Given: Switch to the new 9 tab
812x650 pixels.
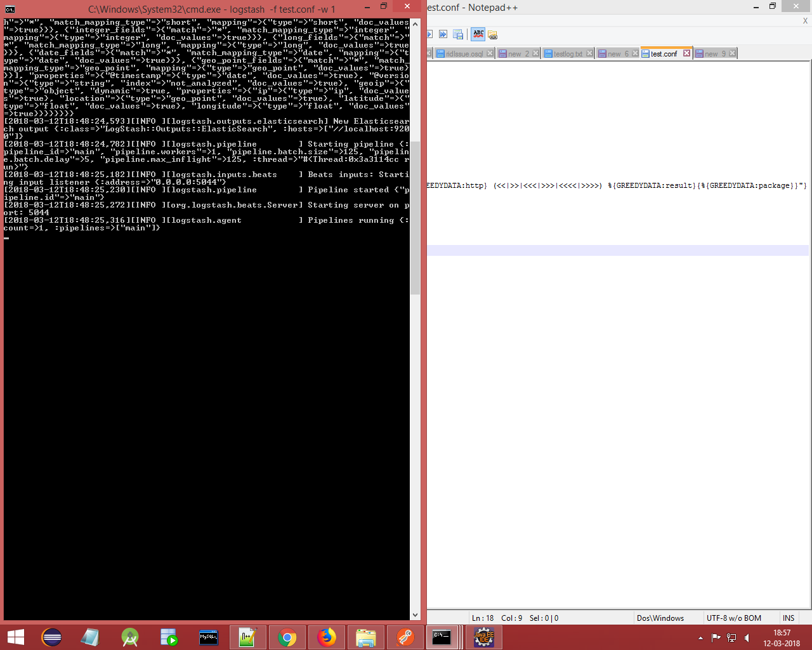Looking at the screenshot, I should [x=715, y=54].
